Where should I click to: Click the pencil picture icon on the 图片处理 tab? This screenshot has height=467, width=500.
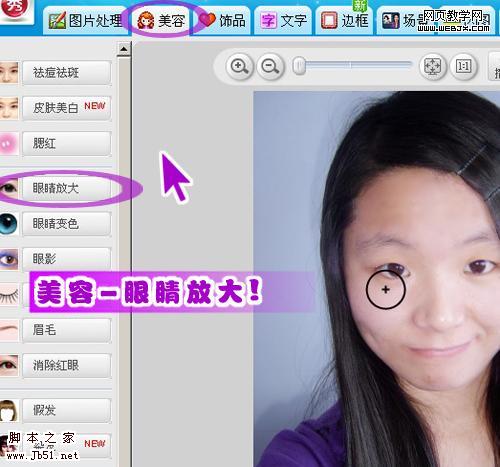[57, 21]
